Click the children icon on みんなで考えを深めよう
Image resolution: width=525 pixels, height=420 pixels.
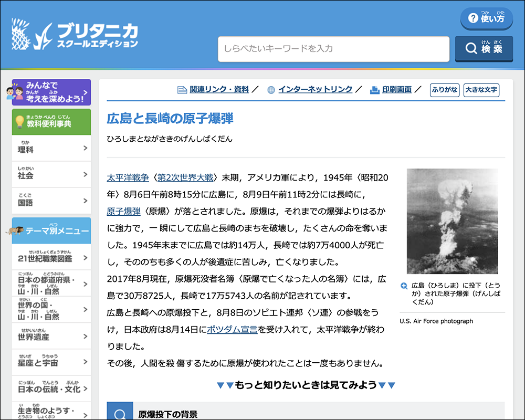coord(15,93)
